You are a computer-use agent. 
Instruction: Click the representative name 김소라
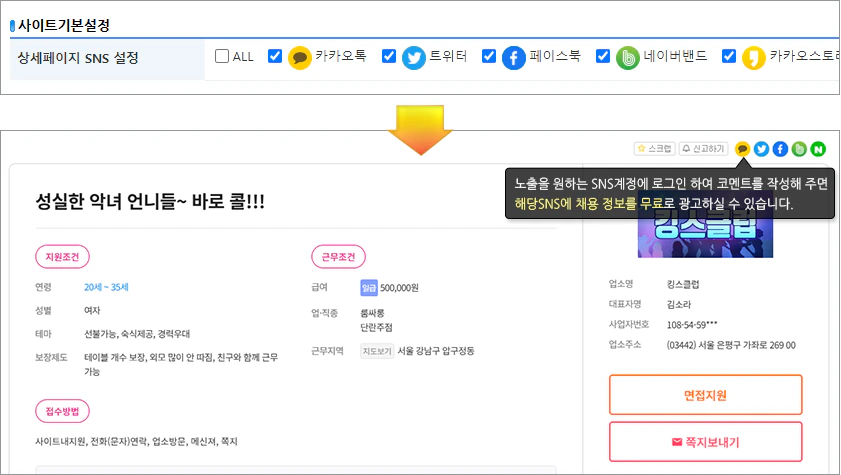coord(679,305)
